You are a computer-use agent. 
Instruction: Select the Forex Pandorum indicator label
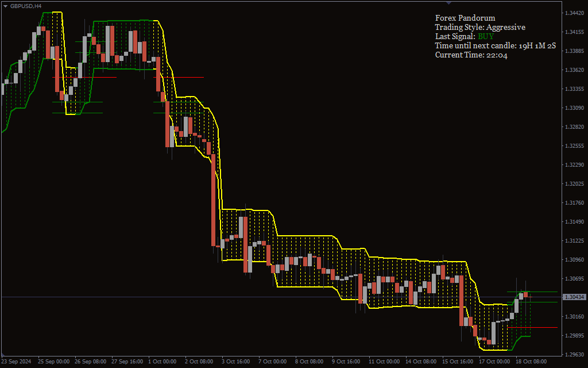465,18
